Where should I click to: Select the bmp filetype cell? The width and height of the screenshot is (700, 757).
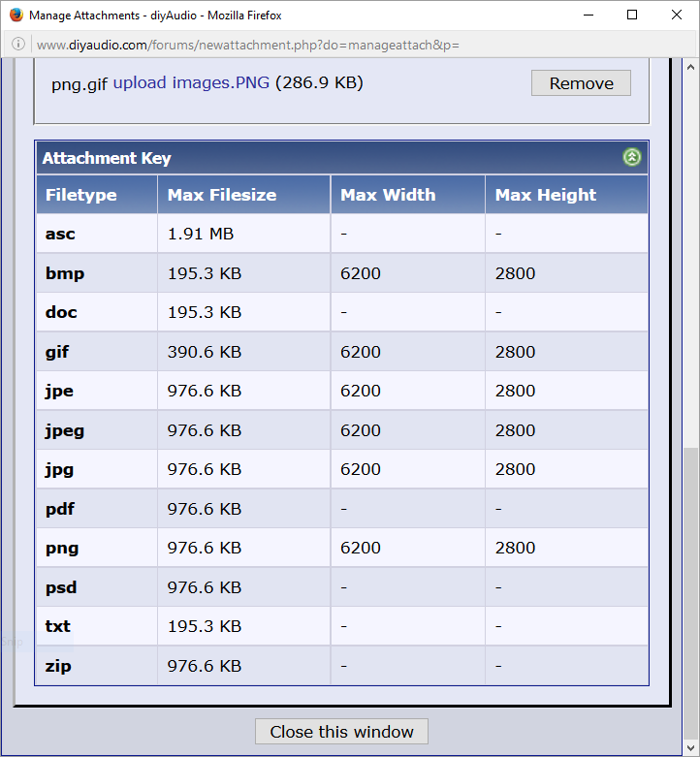[x=97, y=273]
